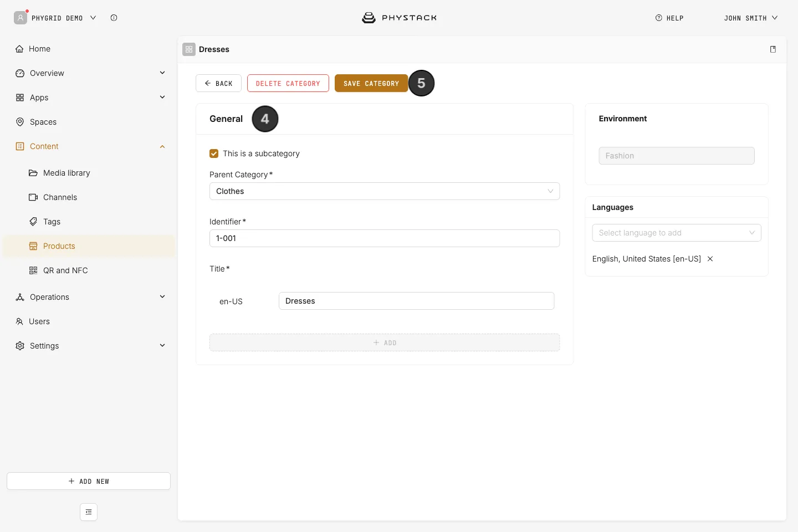Remove English, United States language
Viewport: 798px width, 532px height.
tap(710, 259)
